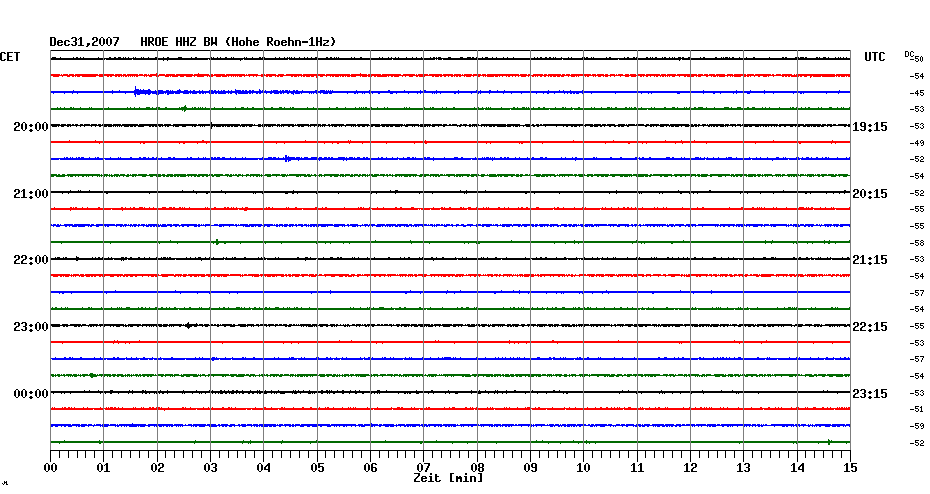Screen dimensions: 930x494
Task: Click the 19:15 UTC time label
Action: point(870,127)
